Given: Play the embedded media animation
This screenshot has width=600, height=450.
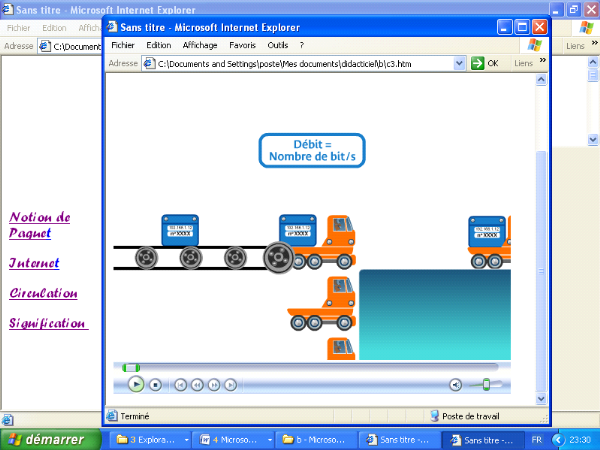Looking at the screenshot, I should tap(136, 384).
